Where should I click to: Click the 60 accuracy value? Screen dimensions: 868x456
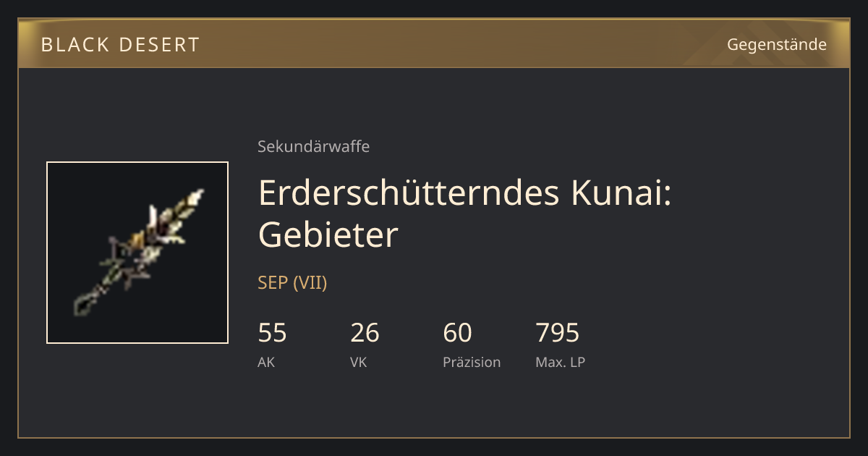[x=457, y=333]
